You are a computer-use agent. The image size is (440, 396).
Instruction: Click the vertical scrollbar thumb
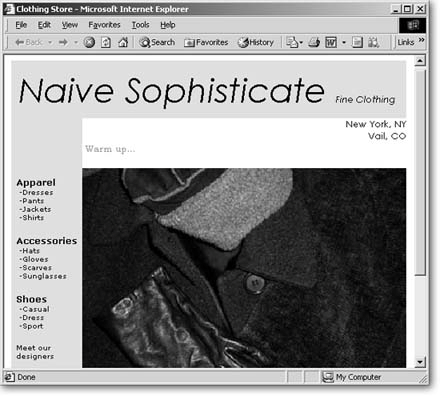(x=420, y=172)
